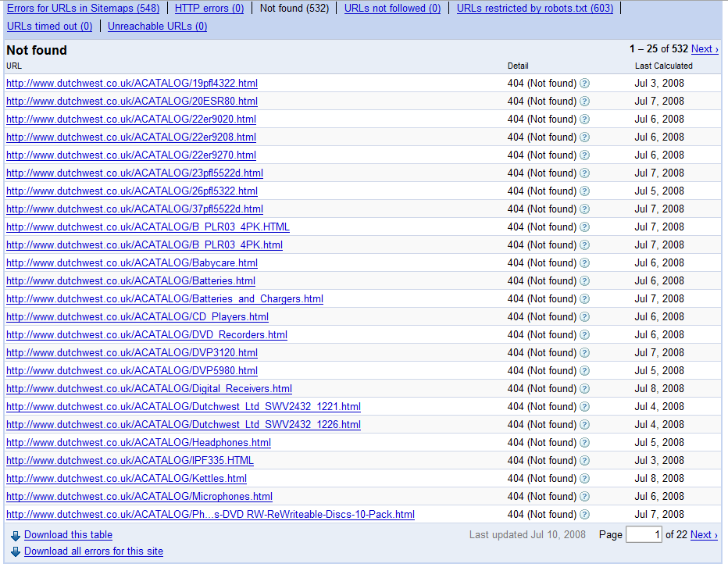The image size is (728, 571).
Task: Click help icon in Babycare.html row
Action: tap(584, 263)
